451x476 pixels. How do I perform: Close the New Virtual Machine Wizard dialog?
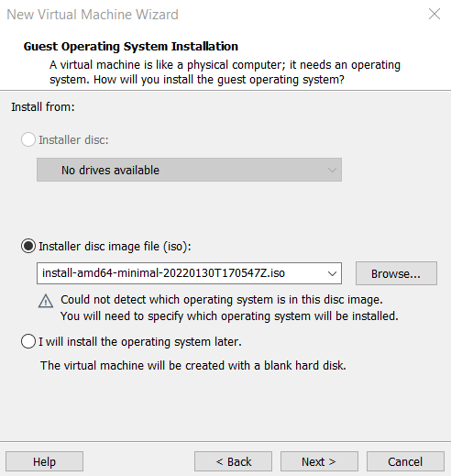pyautogui.click(x=434, y=14)
